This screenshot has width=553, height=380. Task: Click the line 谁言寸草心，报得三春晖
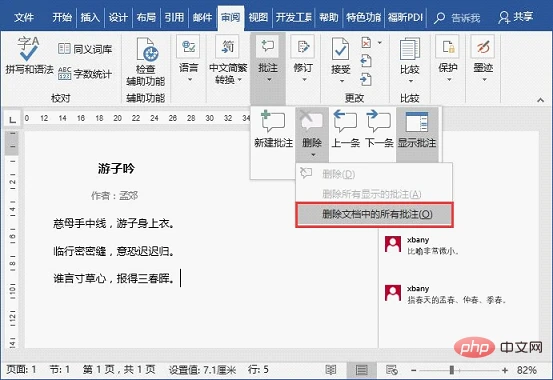[x=114, y=279]
